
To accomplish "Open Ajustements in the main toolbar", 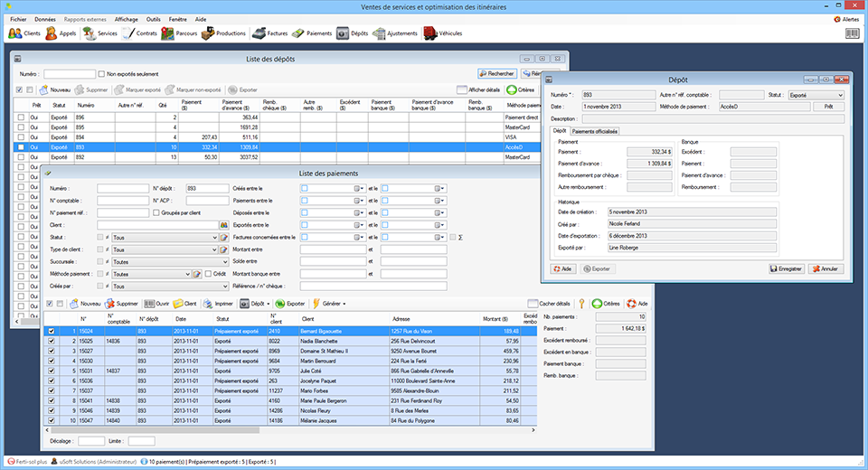I will click(395, 33).
